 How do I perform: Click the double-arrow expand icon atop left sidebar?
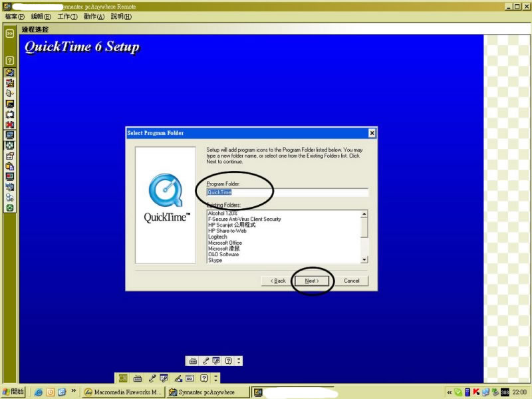click(10, 33)
